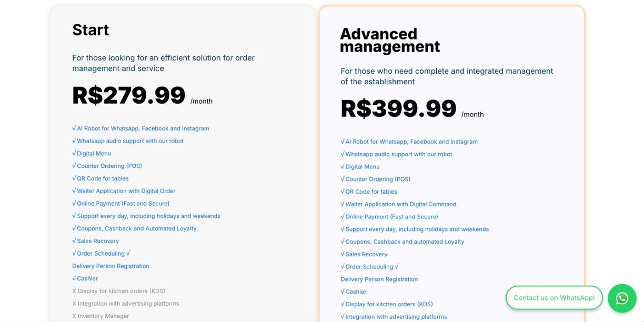Image resolution: width=644 pixels, height=322 pixels.
Task: Open Sales Recovery in Start plan
Action: 96,241
